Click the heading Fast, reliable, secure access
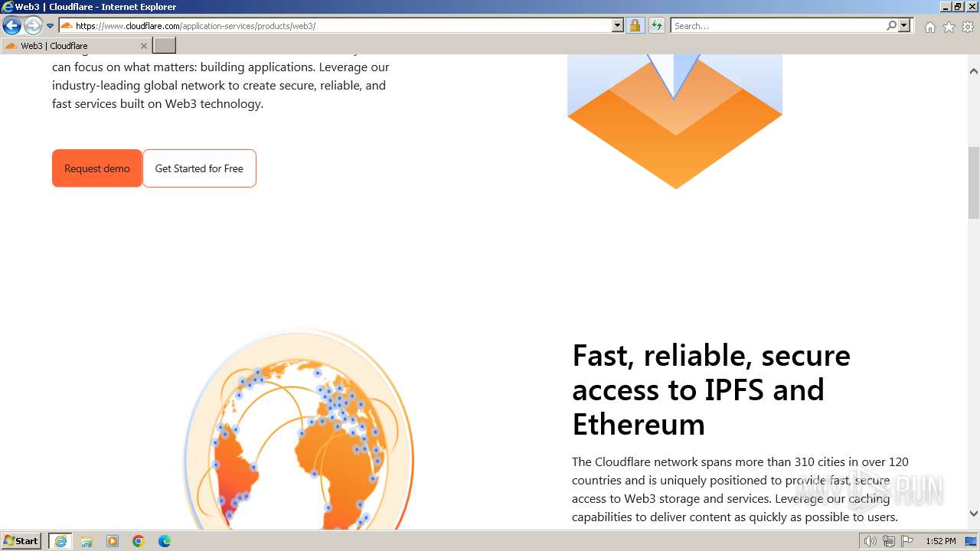This screenshot has width=980, height=551. tap(711, 390)
